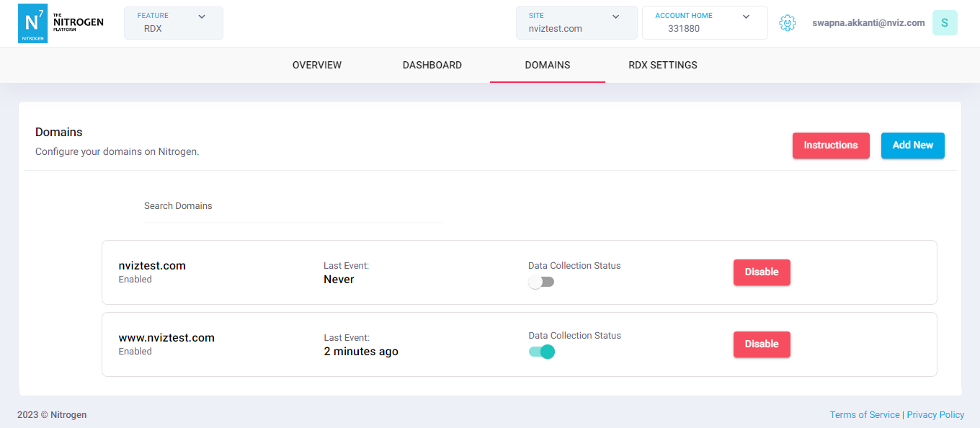Click the Instructions button

(x=831, y=145)
